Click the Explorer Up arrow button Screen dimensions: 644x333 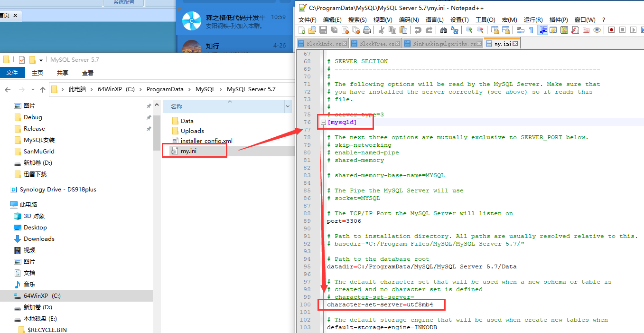pyautogui.click(x=43, y=89)
